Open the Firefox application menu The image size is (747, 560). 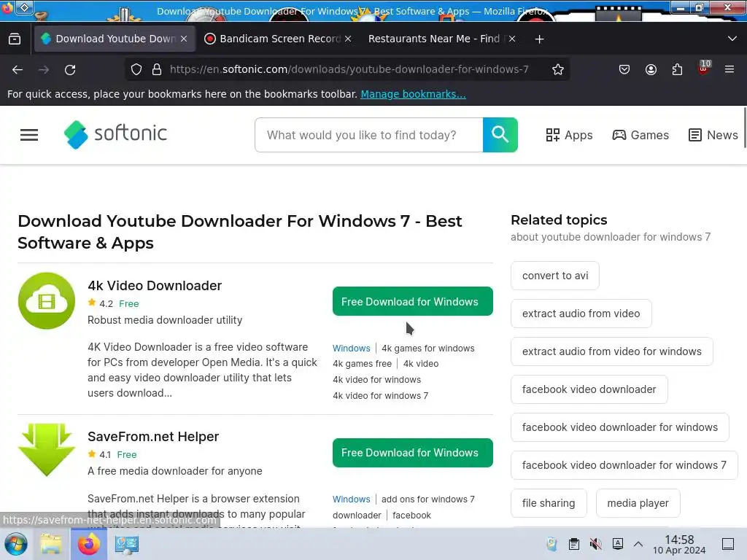pos(729,69)
